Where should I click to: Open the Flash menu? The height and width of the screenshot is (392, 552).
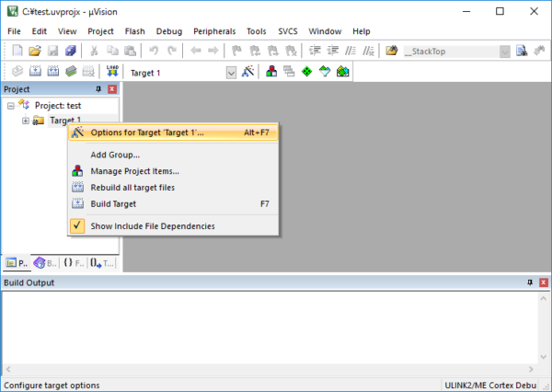[135, 31]
